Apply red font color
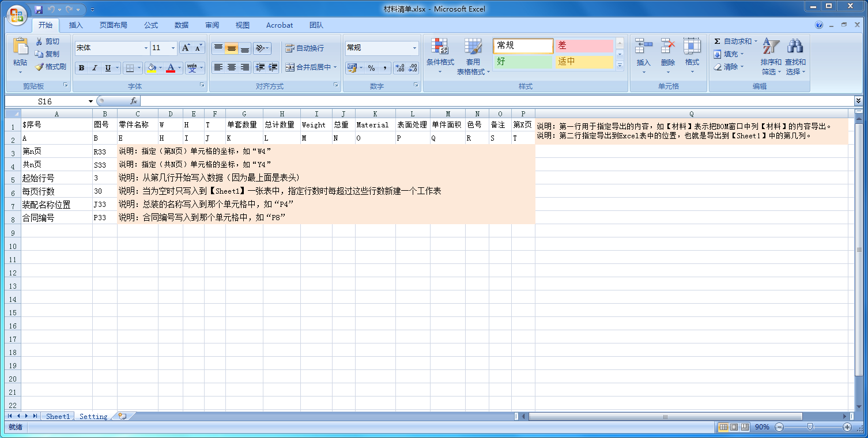The image size is (868, 438). 171,68
